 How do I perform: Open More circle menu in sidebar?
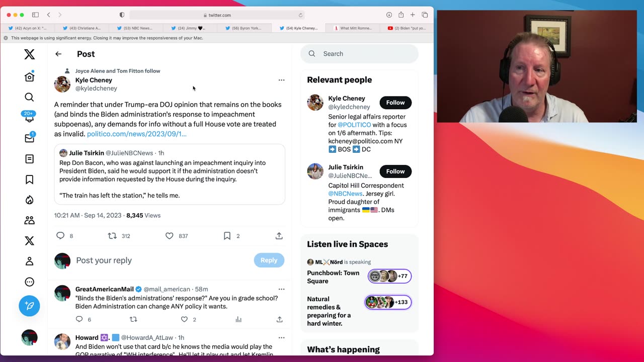click(x=29, y=282)
